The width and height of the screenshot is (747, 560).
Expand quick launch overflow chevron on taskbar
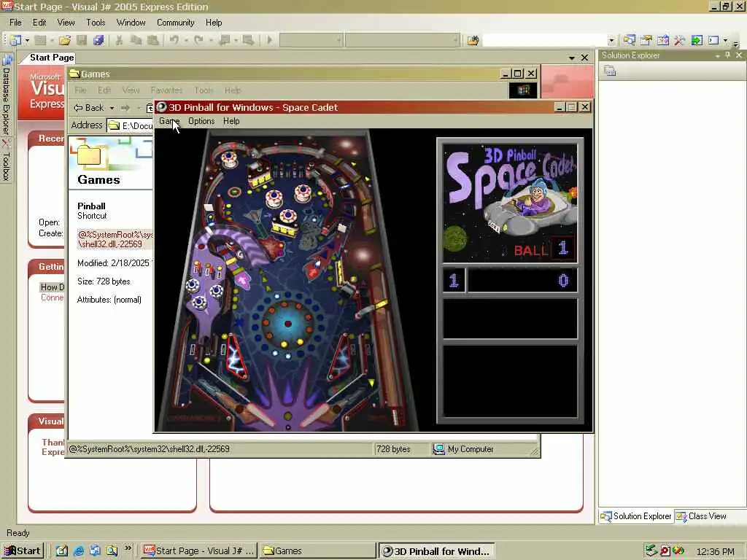pyautogui.click(x=128, y=548)
